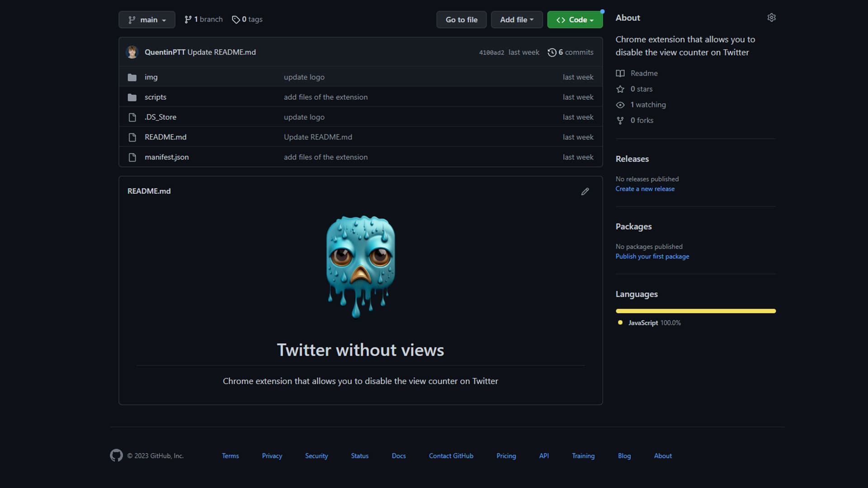Open Create a new release link
Screen dimensions: 868x488
[645, 188]
